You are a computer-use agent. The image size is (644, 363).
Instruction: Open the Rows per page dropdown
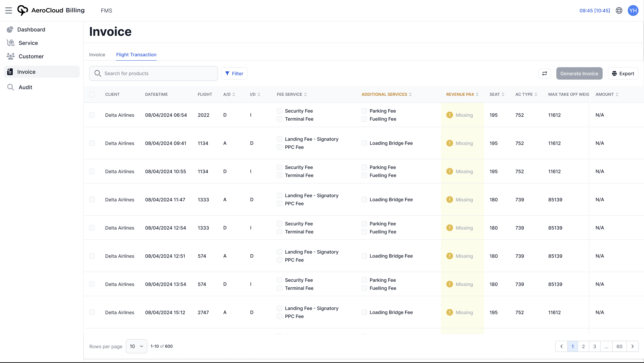pyautogui.click(x=136, y=346)
